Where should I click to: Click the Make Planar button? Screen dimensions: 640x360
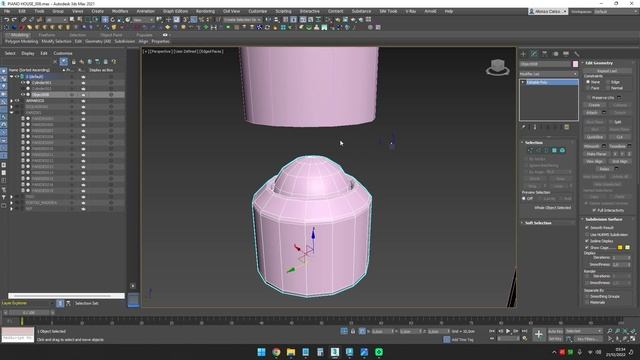tap(596, 154)
